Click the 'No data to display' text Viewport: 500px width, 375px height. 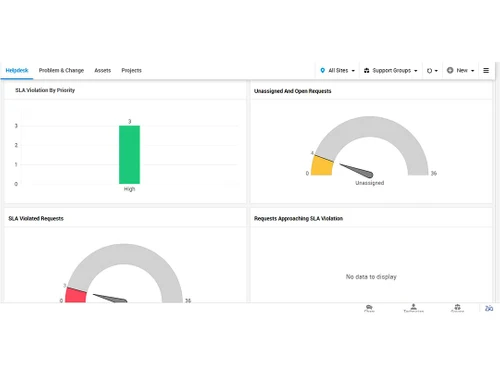[371, 277]
